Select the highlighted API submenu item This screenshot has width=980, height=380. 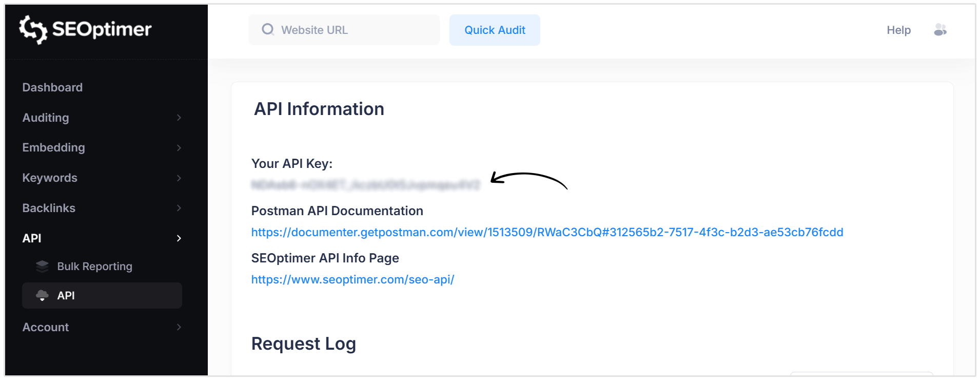point(102,295)
